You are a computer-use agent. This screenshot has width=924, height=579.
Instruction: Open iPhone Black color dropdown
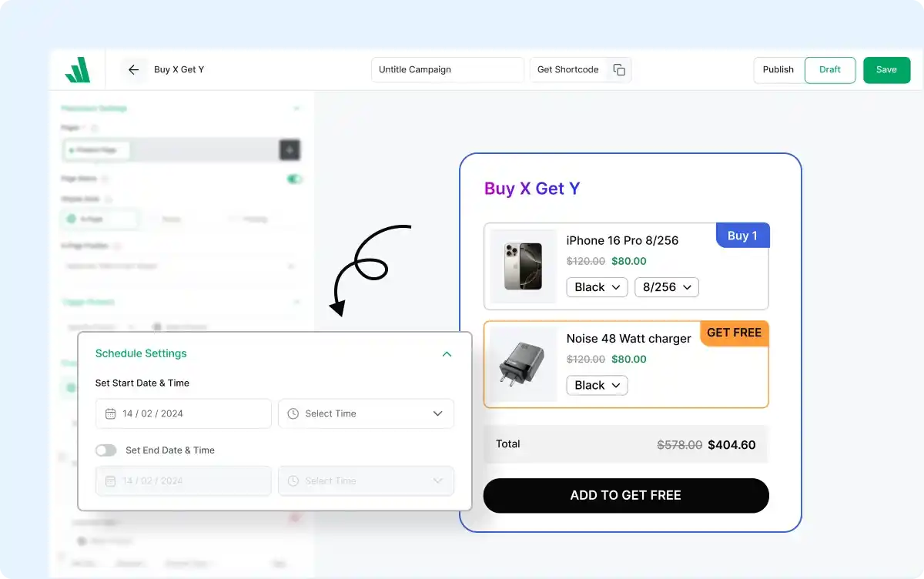(x=598, y=287)
